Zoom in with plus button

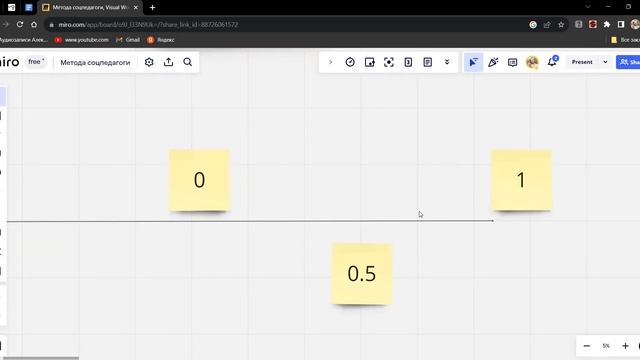click(625, 346)
